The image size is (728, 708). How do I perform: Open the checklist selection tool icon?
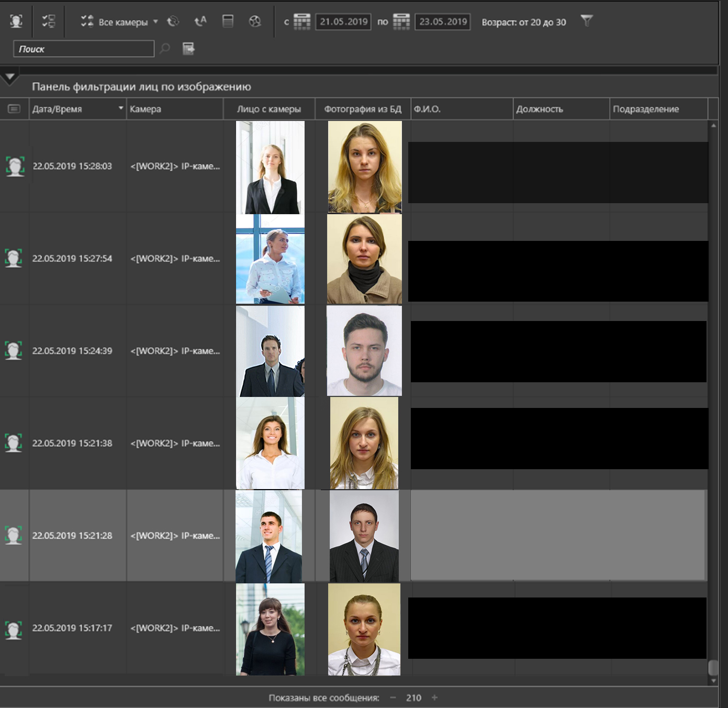[49, 21]
